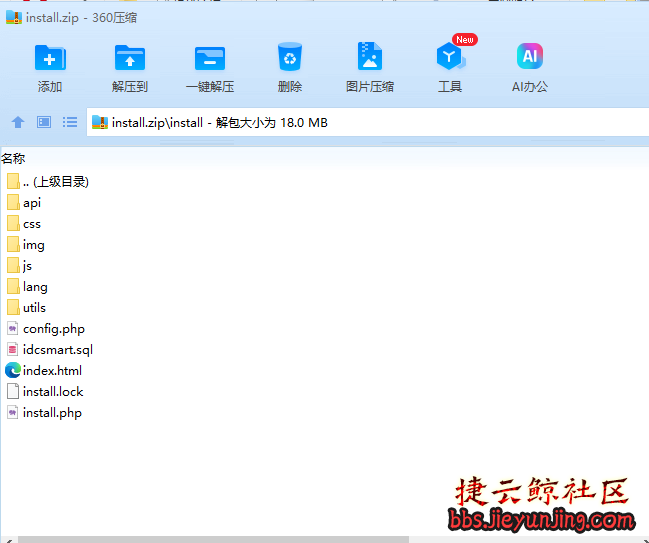Click the 删除 (Delete) trash icon
This screenshot has width=649, height=543.
[290, 57]
